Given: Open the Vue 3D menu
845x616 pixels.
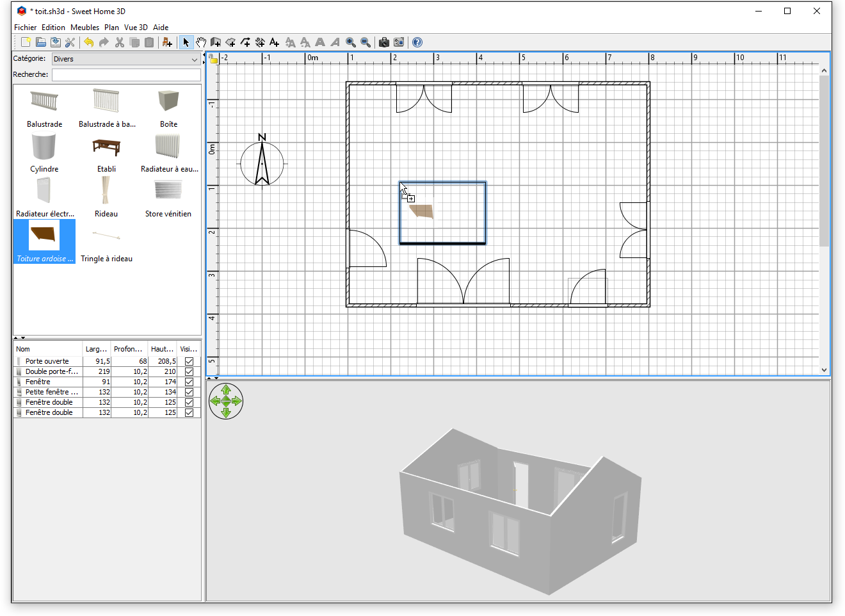Looking at the screenshot, I should 136,28.
